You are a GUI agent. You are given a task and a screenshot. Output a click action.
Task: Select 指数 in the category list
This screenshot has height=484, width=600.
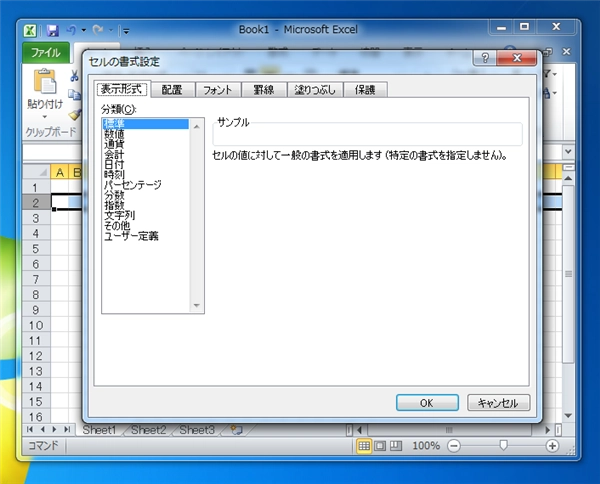point(145,205)
